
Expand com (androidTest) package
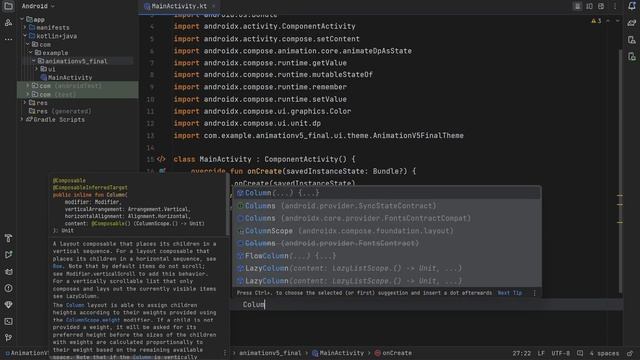point(28,86)
